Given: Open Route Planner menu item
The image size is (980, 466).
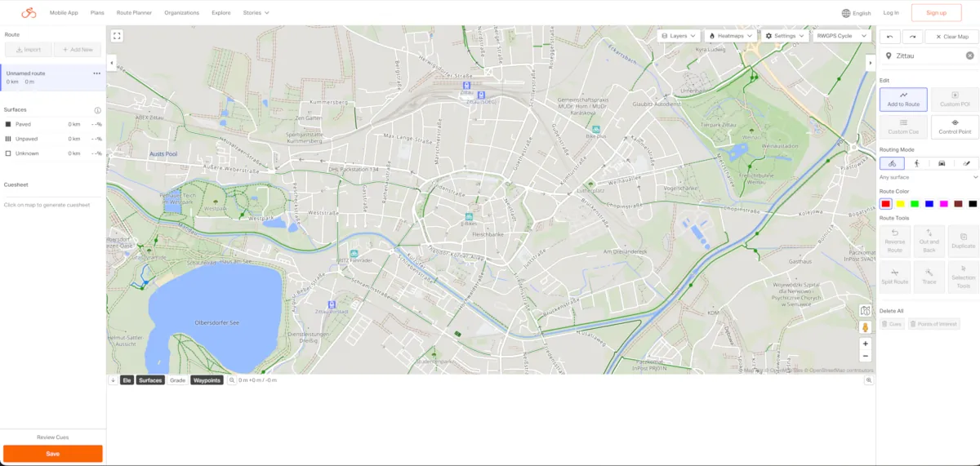Looking at the screenshot, I should coord(135,13).
